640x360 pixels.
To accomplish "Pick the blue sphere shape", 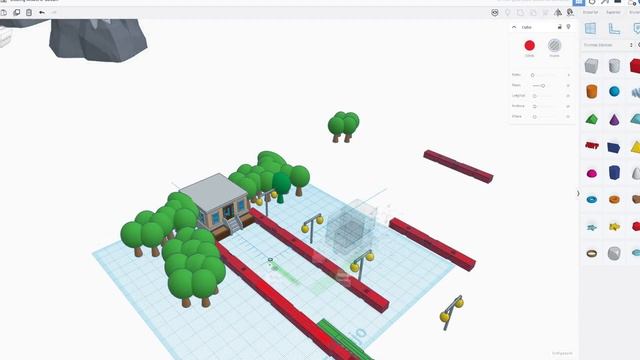I will 614,91.
